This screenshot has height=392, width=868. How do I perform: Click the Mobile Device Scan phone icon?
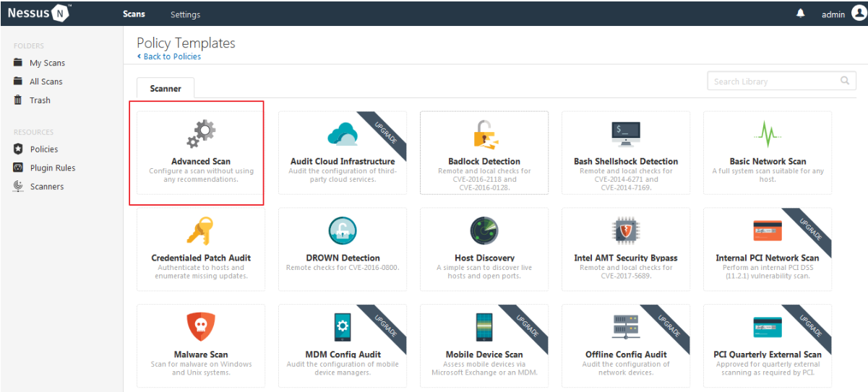[x=484, y=327]
